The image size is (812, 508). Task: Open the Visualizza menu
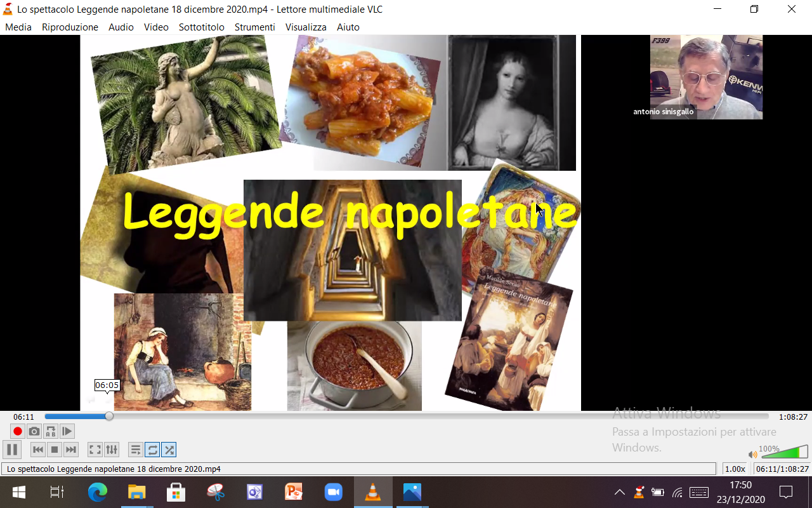point(306,27)
